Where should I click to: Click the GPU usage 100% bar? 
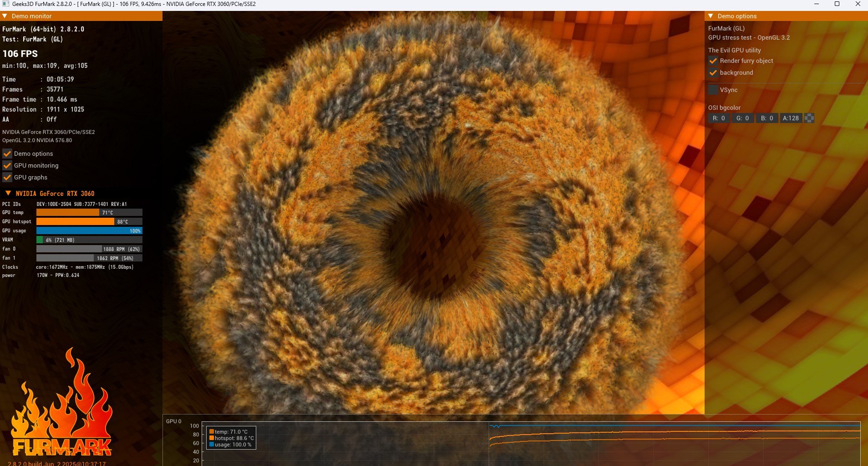(x=89, y=230)
